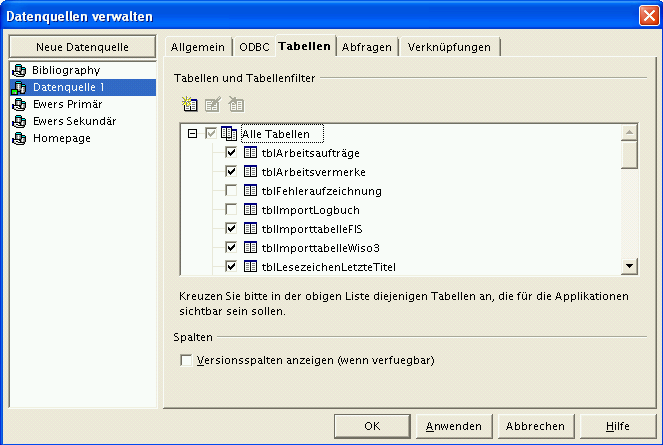Screen dimensions: 663x445
Task: Click the new table icon in toolbar
Action: [191, 104]
